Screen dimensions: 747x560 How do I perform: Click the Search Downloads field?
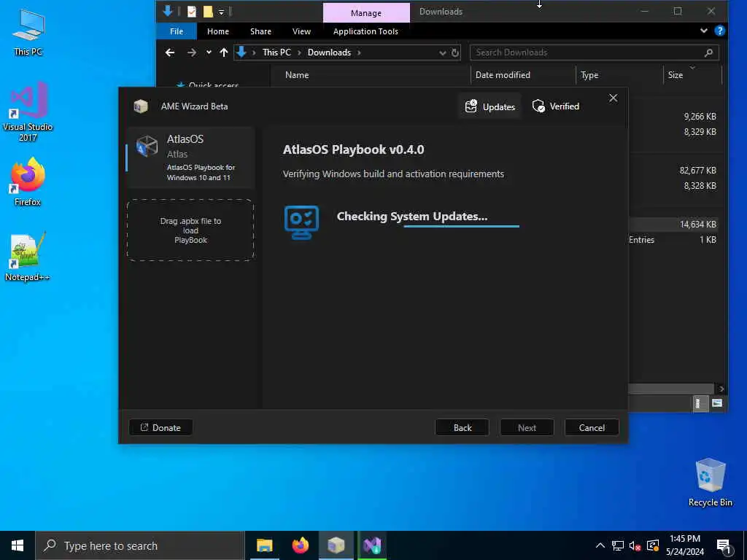pyautogui.click(x=594, y=52)
